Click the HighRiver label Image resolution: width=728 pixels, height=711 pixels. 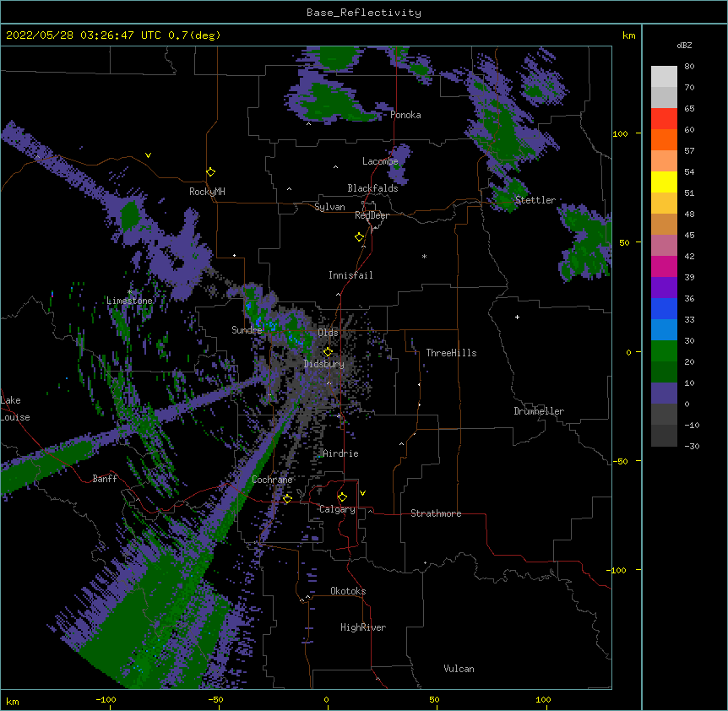(363, 627)
